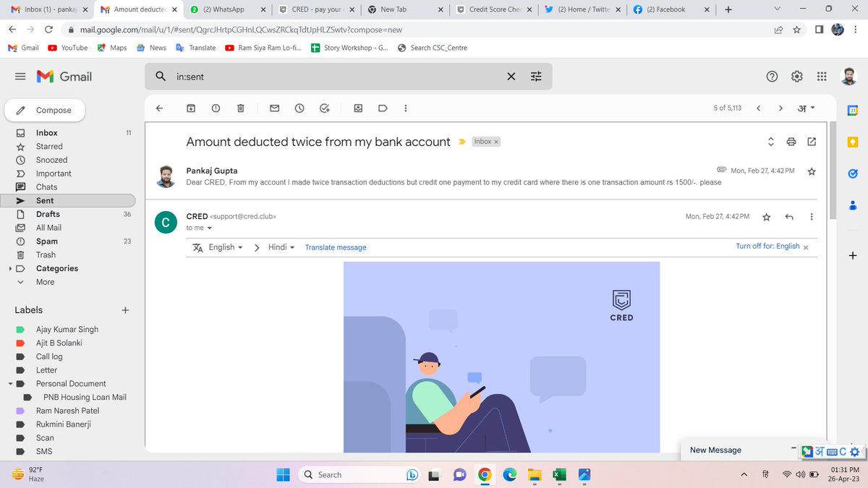Viewport: 868px width, 488px height.
Task: Open Contacts side panel icon
Action: (853, 205)
